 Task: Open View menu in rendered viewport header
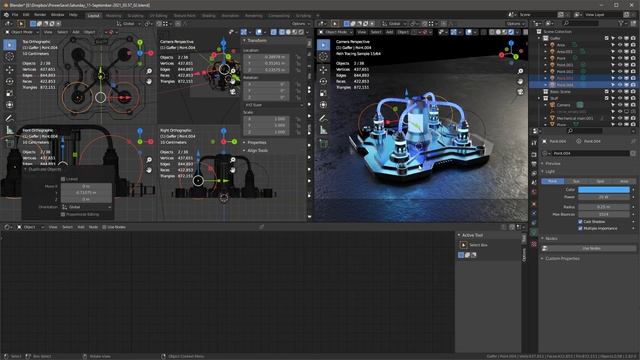[x=362, y=32]
